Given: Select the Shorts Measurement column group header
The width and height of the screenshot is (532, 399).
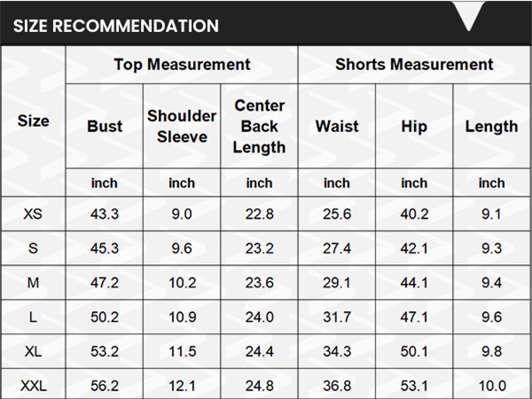Looking at the screenshot, I should [x=414, y=64].
